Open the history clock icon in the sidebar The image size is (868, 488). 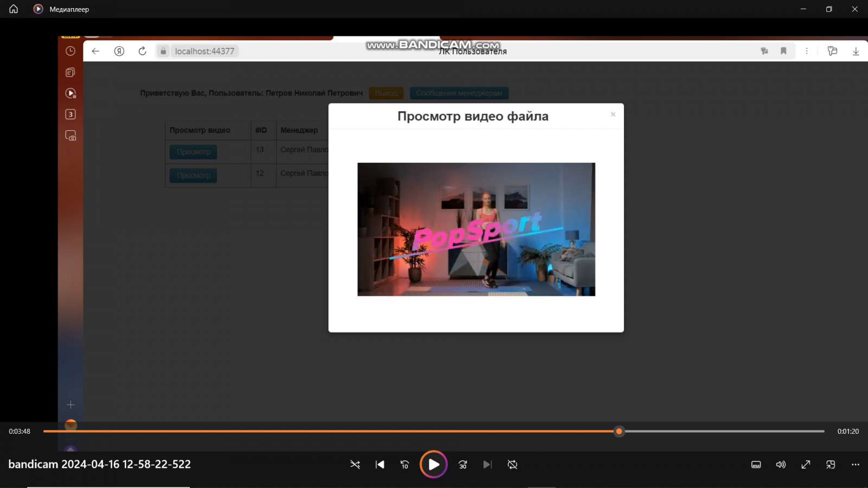tap(71, 51)
